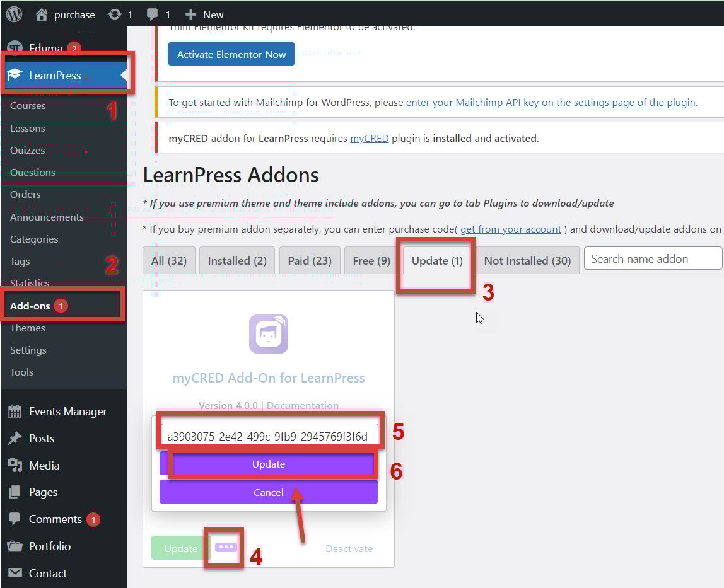Open the comments bubble icon in admin bar
The height and width of the screenshot is (588, 724).
pyautogui.click(x=152, y=14)
